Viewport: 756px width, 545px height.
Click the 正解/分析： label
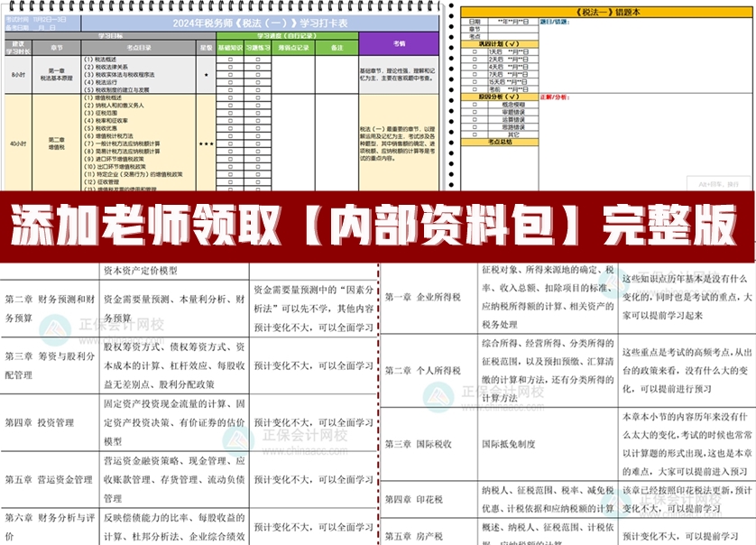(x=555, y=97)
